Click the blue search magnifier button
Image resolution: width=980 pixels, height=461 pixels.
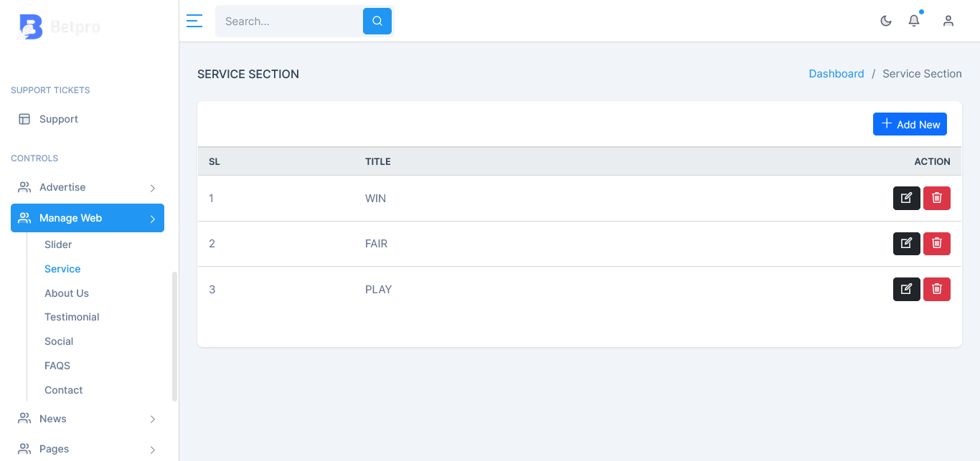tap(377, 22)
